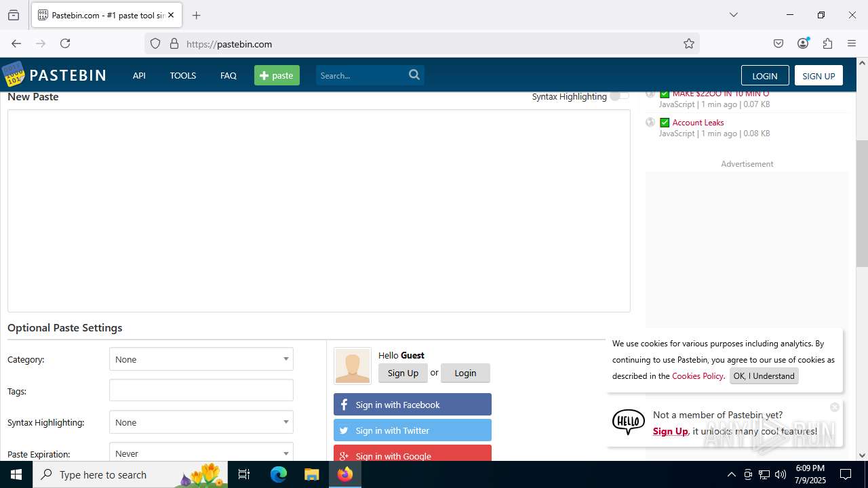Click the guest avatar image

pyautogui.click(x=353, y=366)
